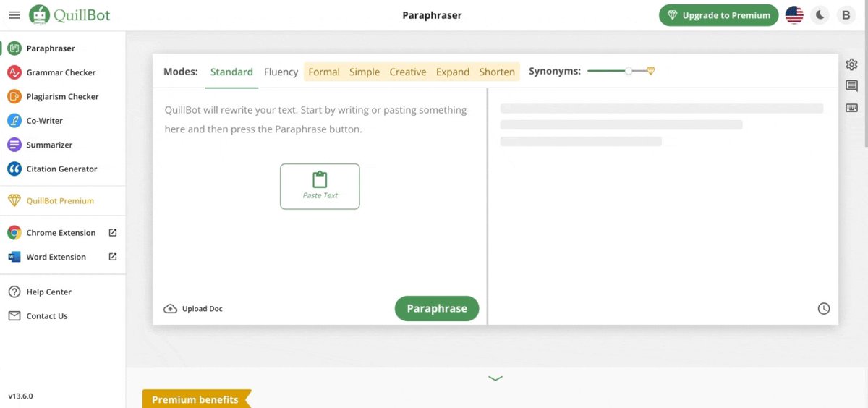Click the Premium benefits banner

195,399
